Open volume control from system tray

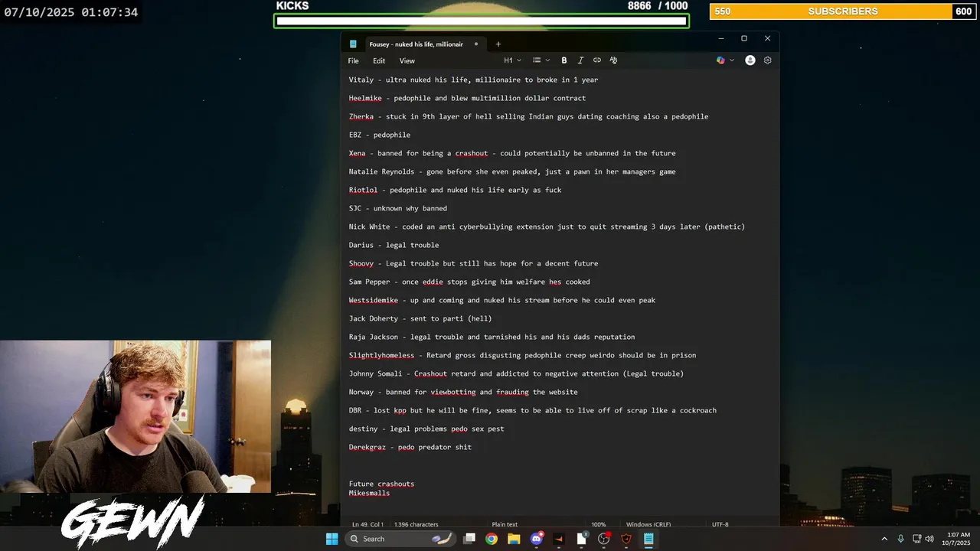[x=929, y=539]
